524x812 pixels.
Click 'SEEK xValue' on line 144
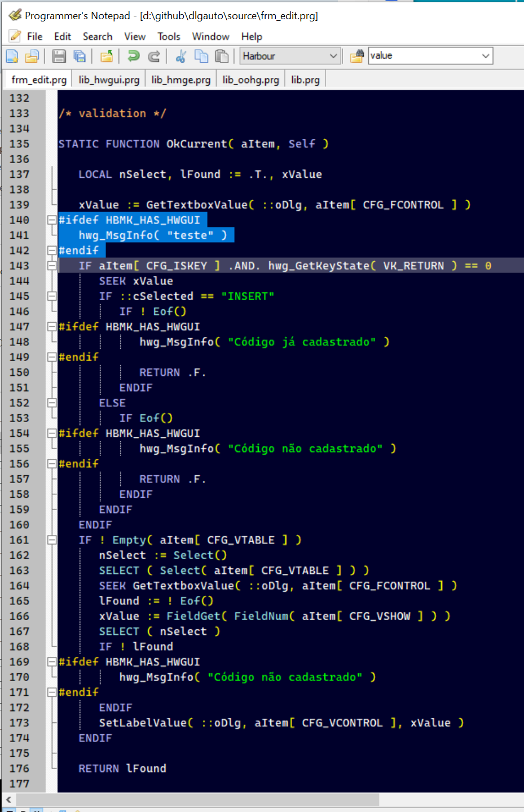[136, 281]
